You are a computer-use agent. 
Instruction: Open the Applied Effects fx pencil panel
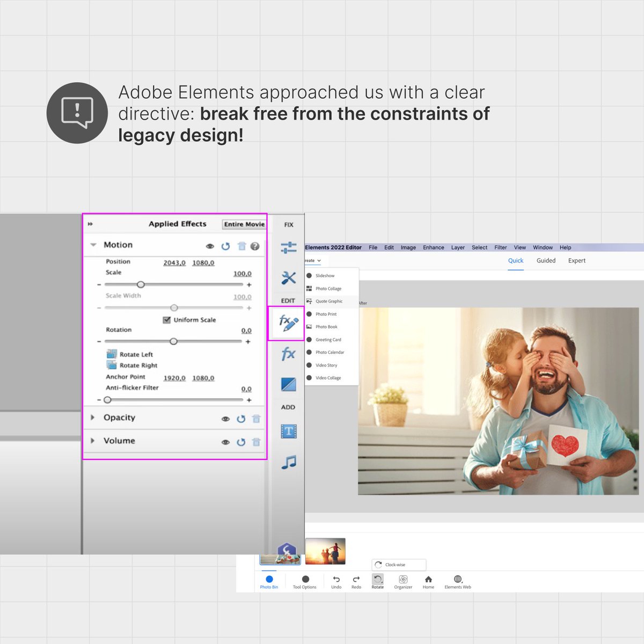[x=288, y=323]
